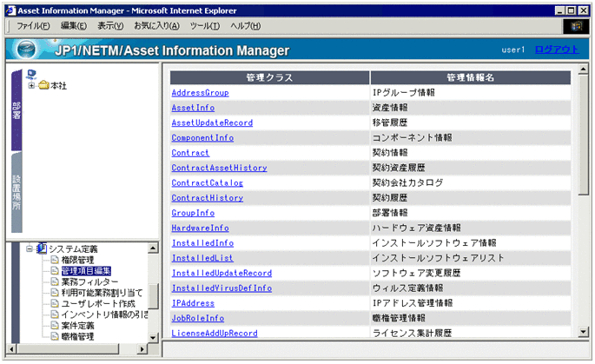Click the Internet Explorer title bar icon

pos(10,10)
